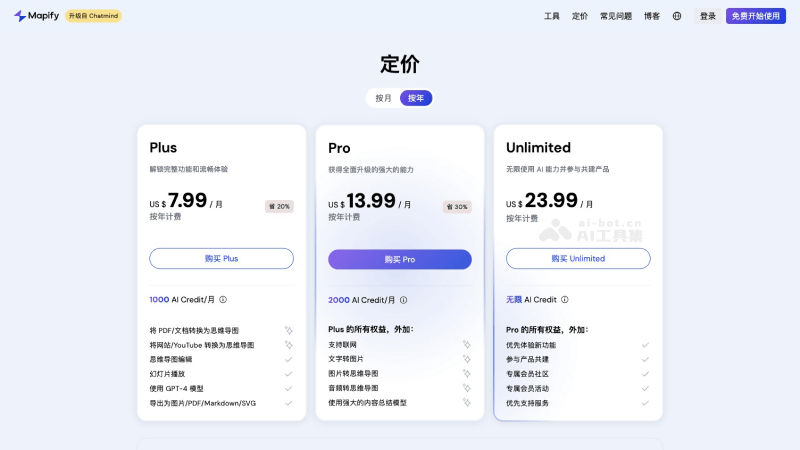Click the 购买 Pro button
This screenshot has width=800, height=450.
(400, 259)
